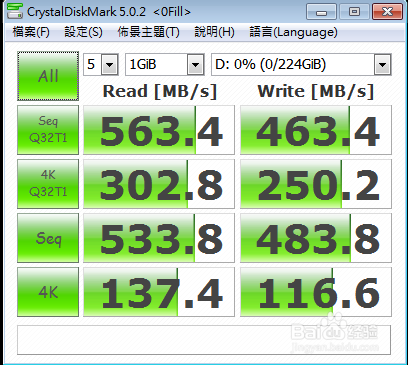Screen dimensions: 408x365
Task: Click the Seq write value 483.8
Action: (x=316, y=238)
